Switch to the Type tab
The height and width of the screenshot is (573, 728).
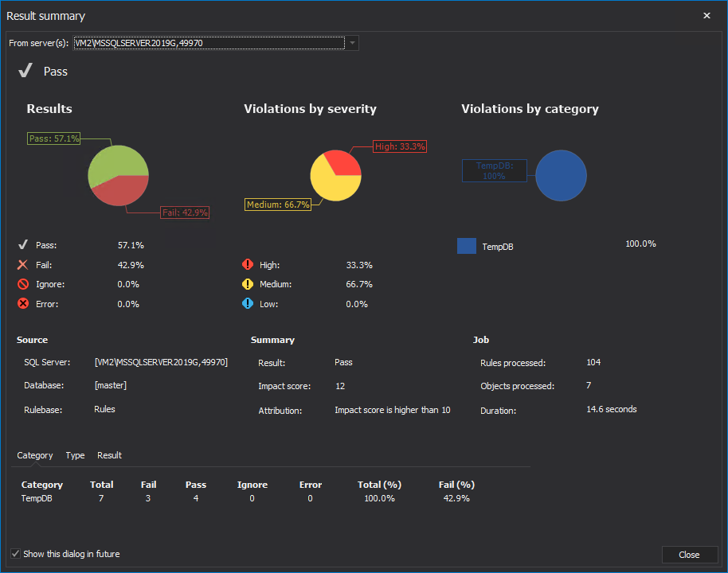click(x=75, y=455)
